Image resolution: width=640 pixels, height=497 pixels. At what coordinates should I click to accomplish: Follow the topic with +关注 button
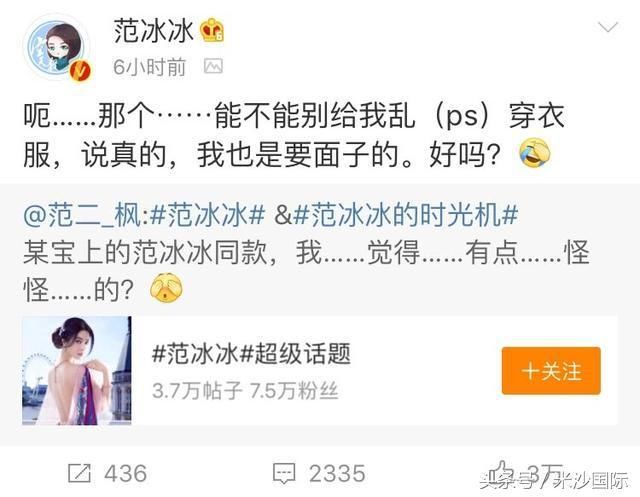pyautogui.click(x=551, y=371)
